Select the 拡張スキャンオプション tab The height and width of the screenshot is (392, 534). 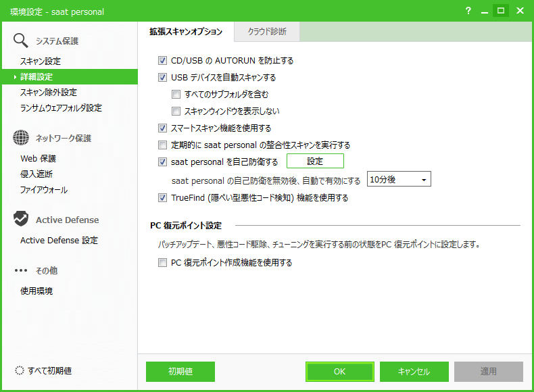pos(186,32)
